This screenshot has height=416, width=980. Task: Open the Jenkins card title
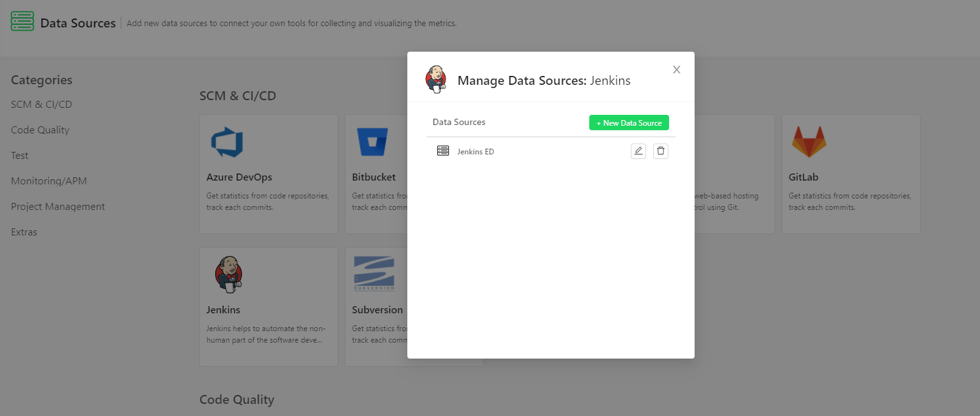pyautogui.click(x=223, y=310)
